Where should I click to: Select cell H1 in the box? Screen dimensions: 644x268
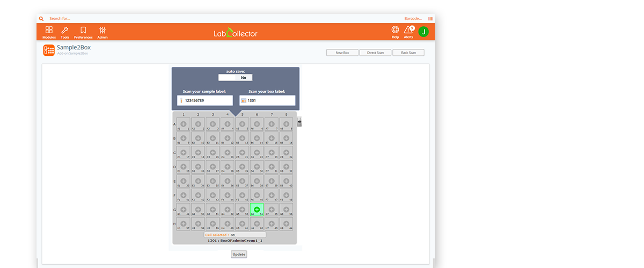pyautogui.click(x=184, y=224)
